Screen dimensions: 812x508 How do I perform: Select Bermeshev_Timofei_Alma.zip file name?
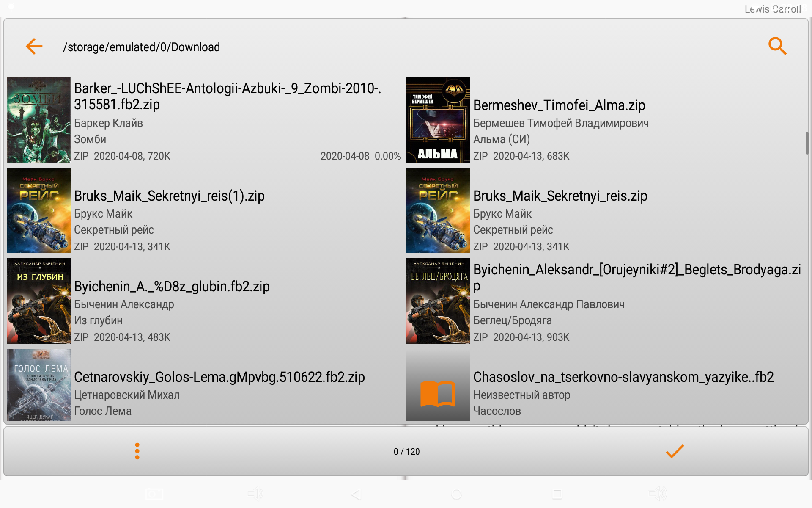(x=559, y=105)
